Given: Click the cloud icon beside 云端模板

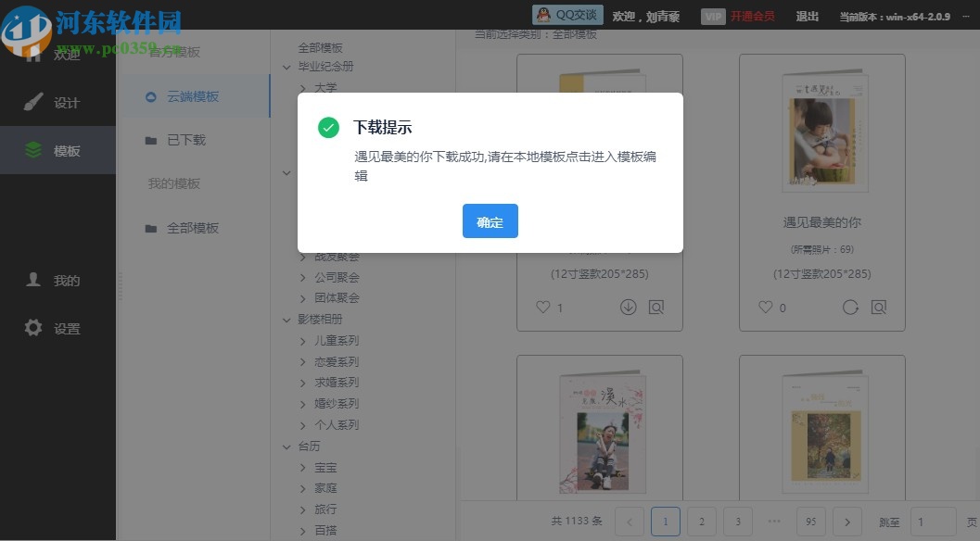Looking at the screenshot, I should [151, 95].
